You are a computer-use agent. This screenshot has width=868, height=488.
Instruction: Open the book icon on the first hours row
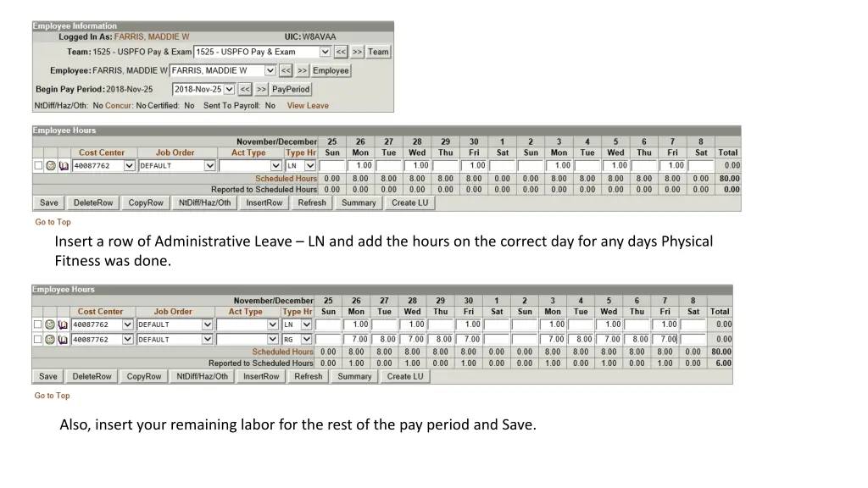point(64,165)
